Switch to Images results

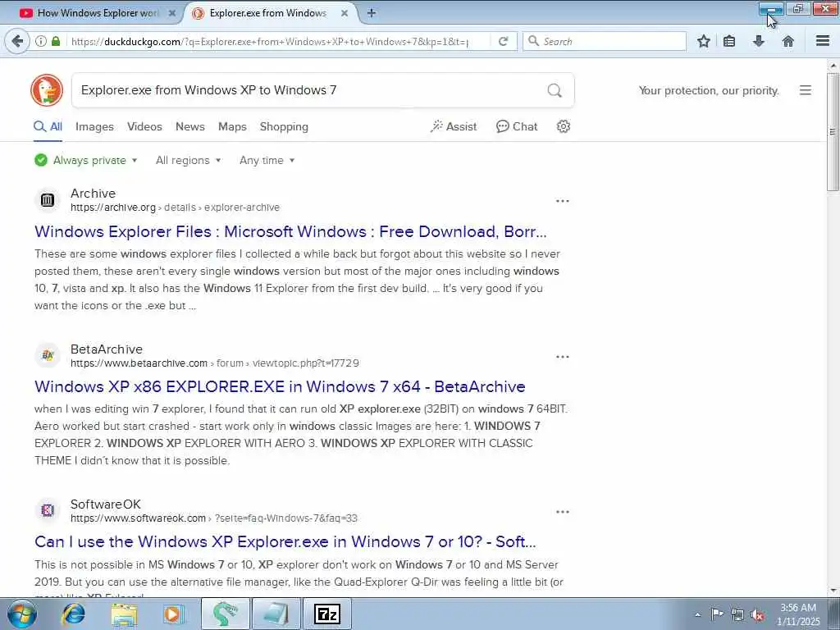tap(94, 127)
